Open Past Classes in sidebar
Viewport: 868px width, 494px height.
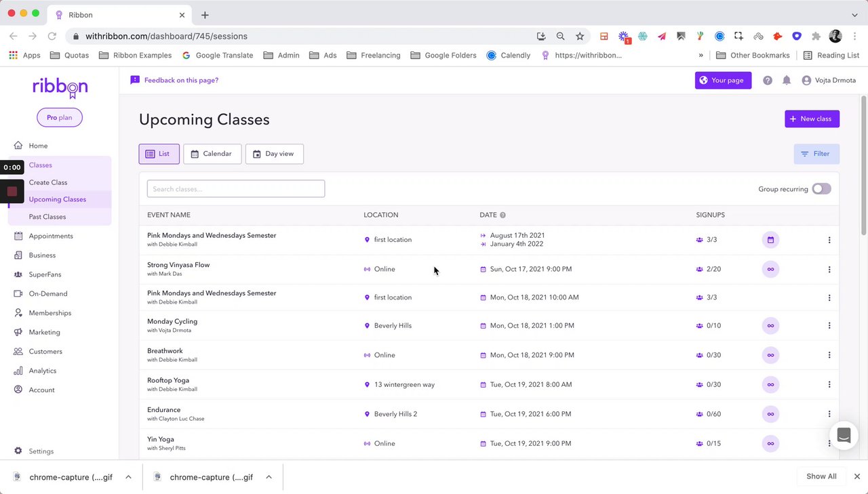click(47, 217)
